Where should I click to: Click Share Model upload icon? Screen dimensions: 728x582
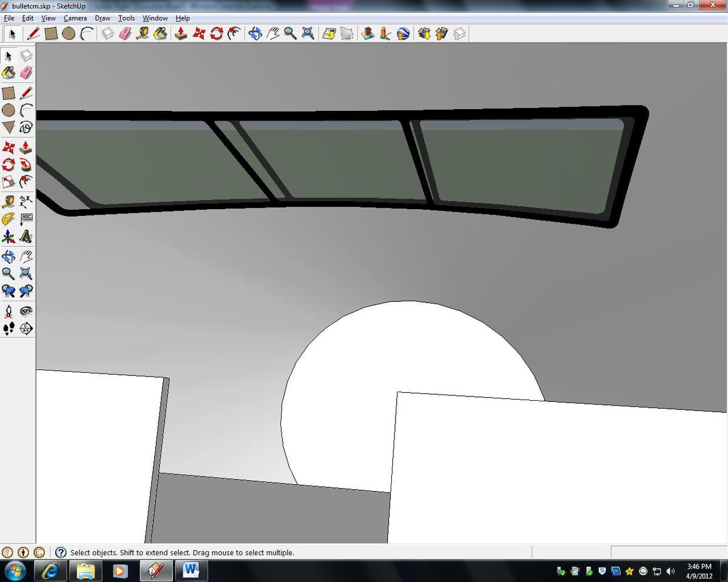442,33
